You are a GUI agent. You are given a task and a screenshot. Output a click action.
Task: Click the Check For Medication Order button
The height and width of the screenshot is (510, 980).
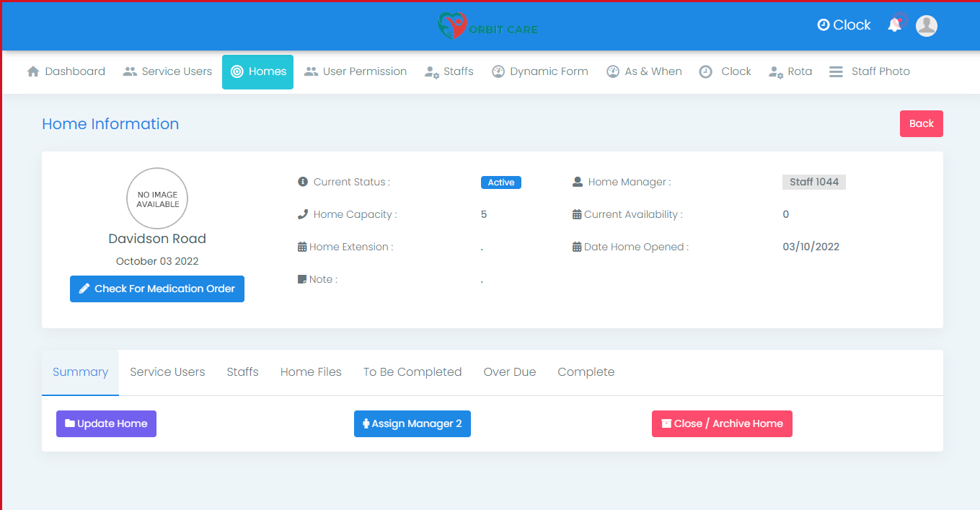click(x=156, y=289)
